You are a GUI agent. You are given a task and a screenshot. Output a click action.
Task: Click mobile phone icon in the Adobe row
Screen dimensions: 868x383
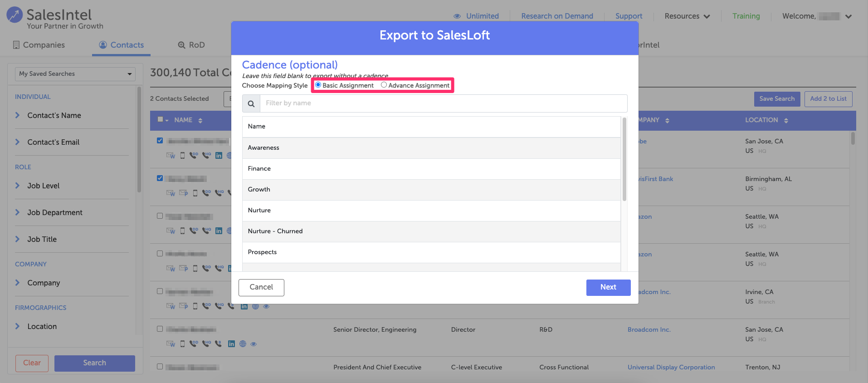tap(182, 155)
